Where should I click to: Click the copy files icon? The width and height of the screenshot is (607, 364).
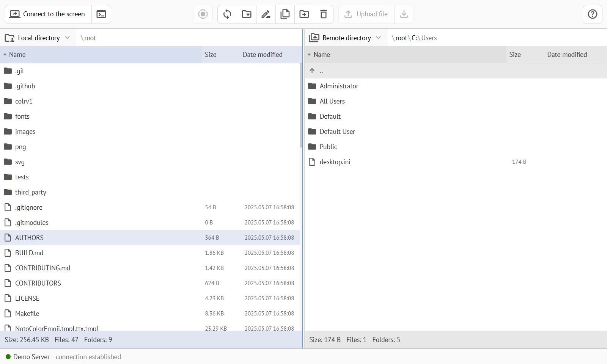click(x=285, y=14)
